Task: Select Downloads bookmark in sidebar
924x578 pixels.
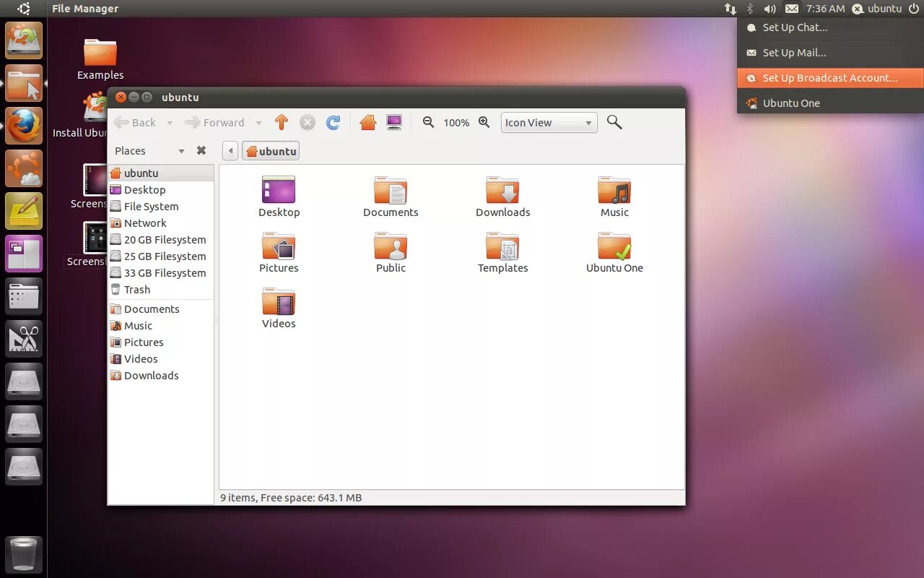Action: [x=161, y=376]
